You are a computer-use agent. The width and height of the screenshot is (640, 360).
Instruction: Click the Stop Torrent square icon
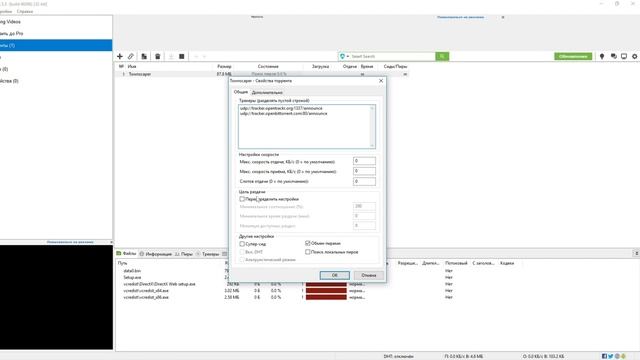pos(182,56)
